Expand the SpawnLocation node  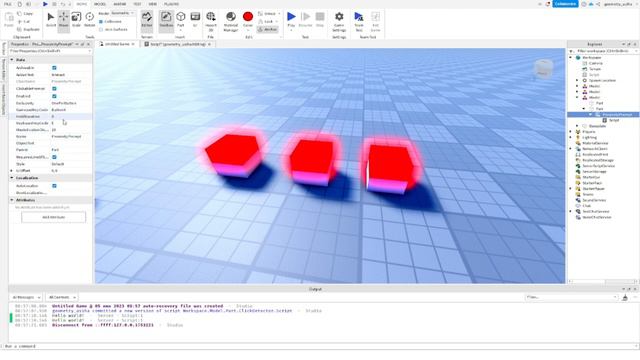click(x=577, y=80)
